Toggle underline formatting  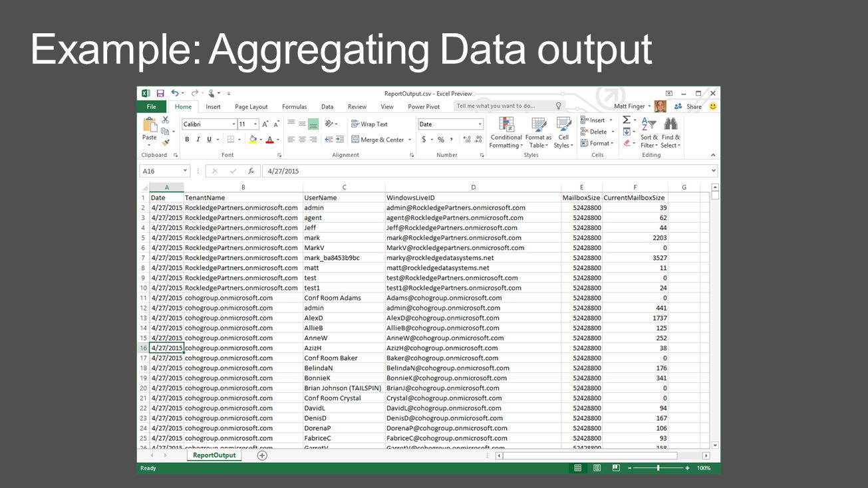coord(209,140)
